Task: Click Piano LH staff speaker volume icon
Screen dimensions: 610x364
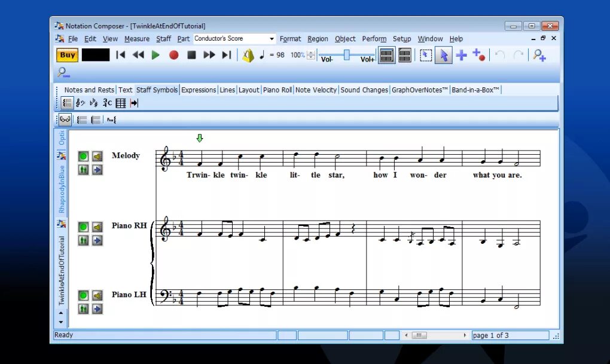Action: (x=97, y=295)
